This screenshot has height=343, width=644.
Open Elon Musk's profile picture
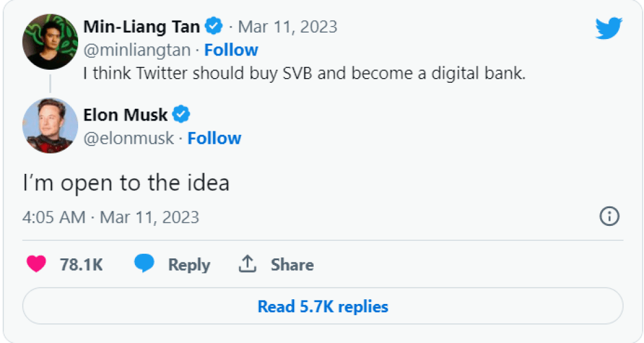coord(50,125)
